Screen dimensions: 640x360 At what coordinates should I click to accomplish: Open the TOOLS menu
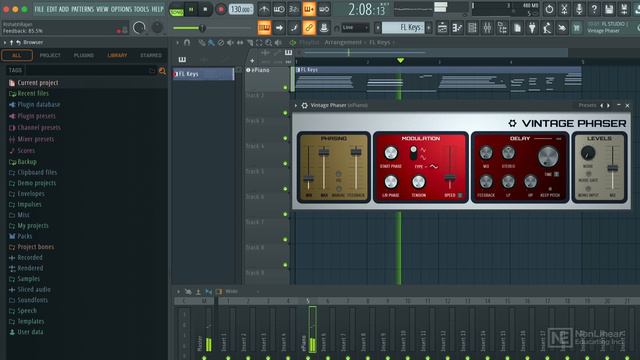pyautogui.click(x=142, y=9)
